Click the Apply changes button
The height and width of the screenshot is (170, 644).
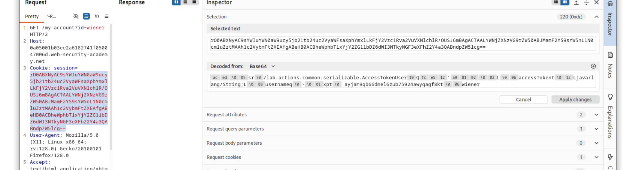tap(575, 100)
